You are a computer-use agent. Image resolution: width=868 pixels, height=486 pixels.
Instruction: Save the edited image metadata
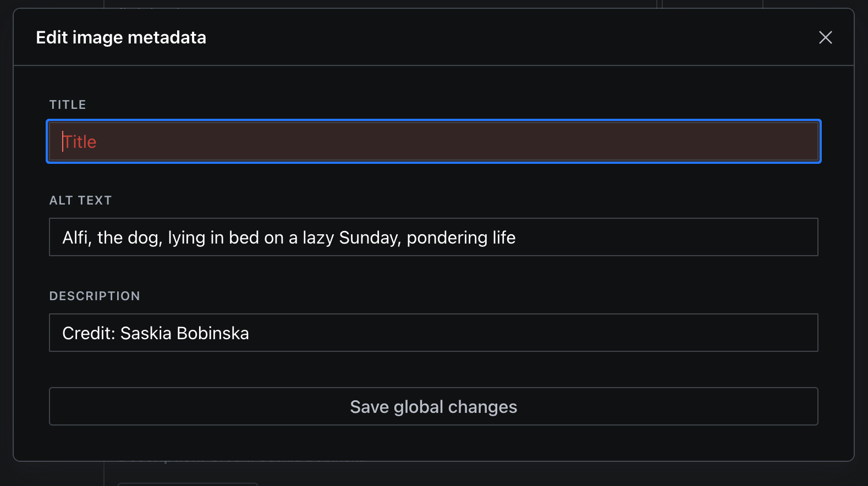point(433,406)
